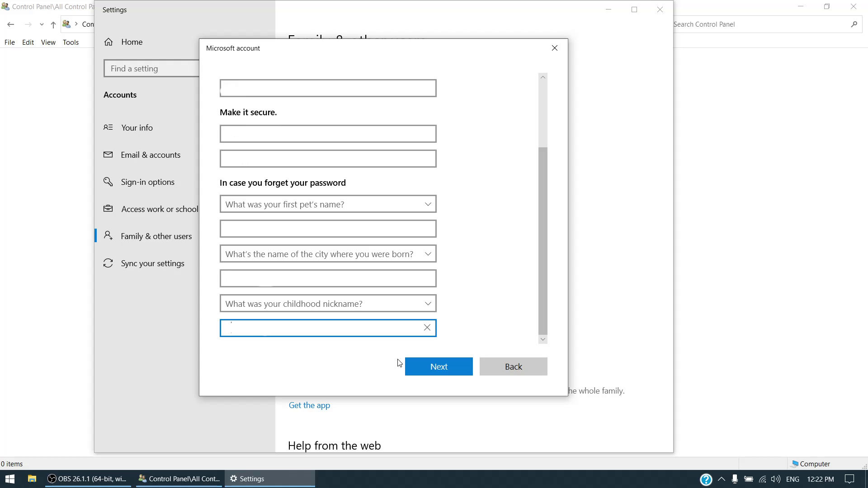Screen dimensions: 868x488
Task: Click Access work or school briefcase icon
Action: click(108, 209)
